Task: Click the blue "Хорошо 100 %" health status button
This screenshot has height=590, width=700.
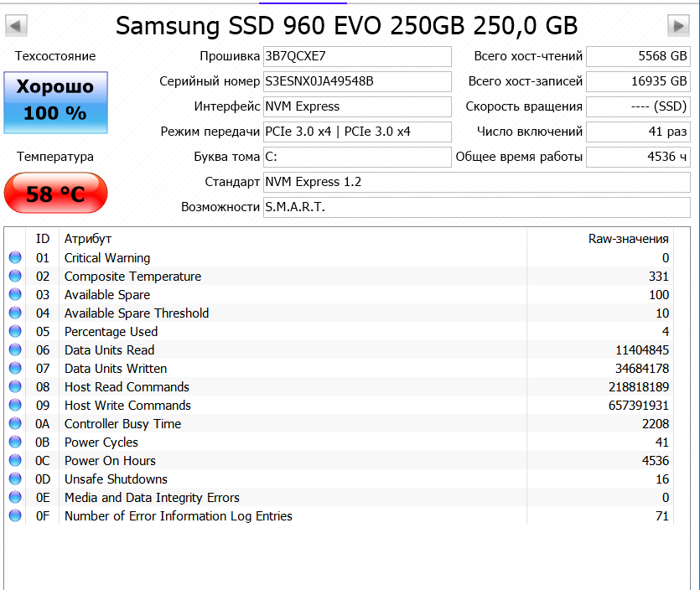Action: point(55,101)
